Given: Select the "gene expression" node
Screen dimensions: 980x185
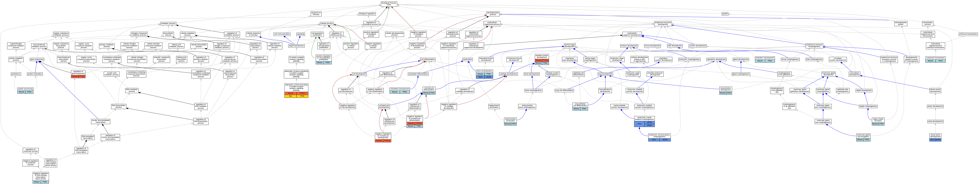Looking at the screenshot, I should 37,59.
